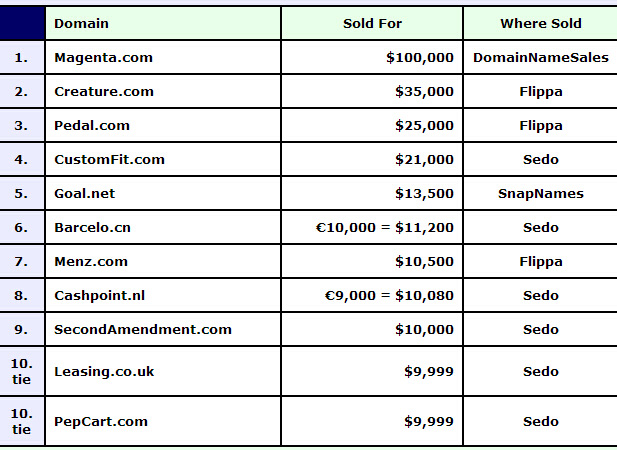
Task: Click on Pedal.com in the table
Action: click(x=163, y=125)
